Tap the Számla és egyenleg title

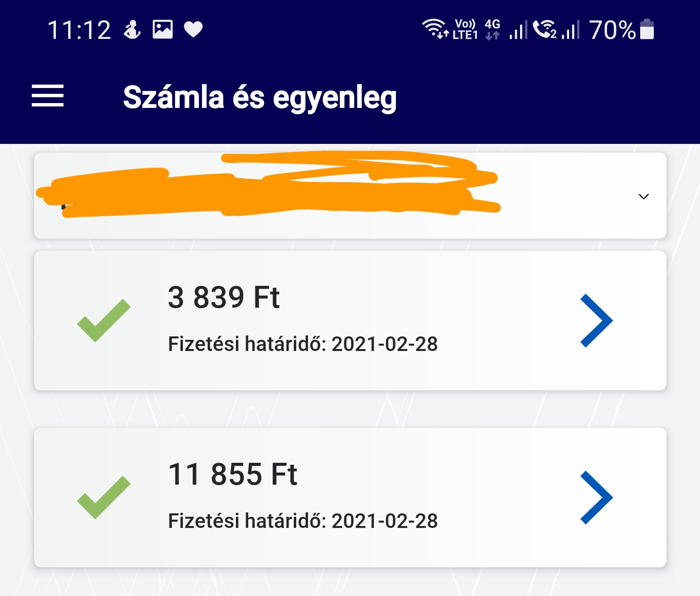pos(260,97)
